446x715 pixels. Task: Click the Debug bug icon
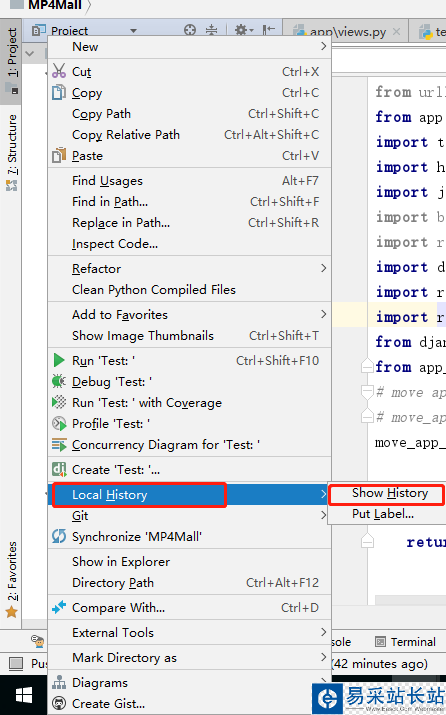(x=59, y=381)
